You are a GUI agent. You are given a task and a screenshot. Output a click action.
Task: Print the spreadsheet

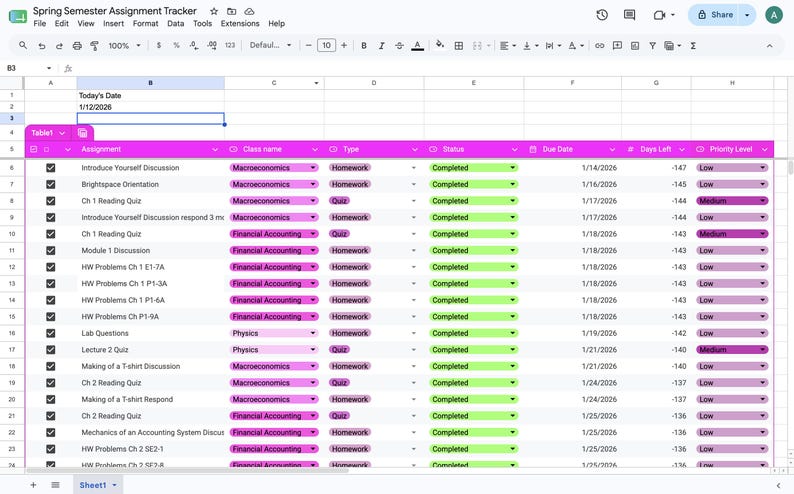[x=77, y=46]
